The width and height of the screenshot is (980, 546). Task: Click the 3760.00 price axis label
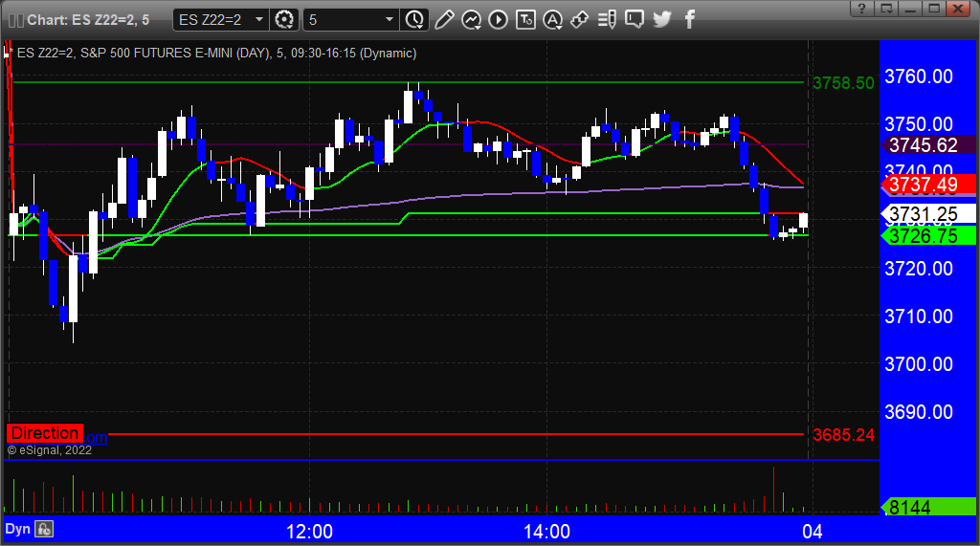(919, 76)
